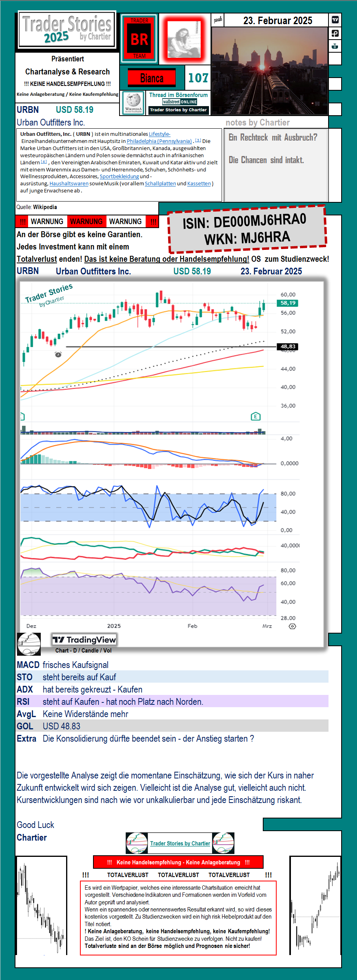Click the red-highlighted middle WARNUNG label
The image size is (357, 980).
click(x=86, y=221)
